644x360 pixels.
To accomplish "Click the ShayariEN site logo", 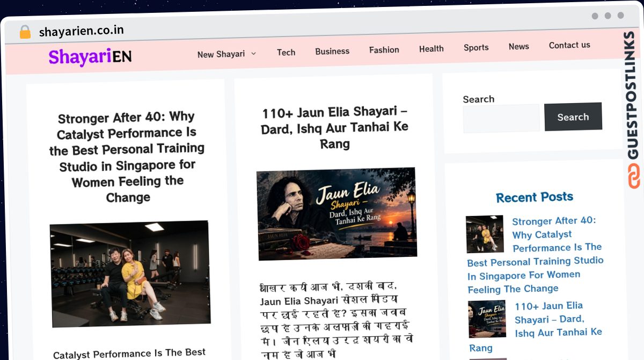I will coord(90,56).
